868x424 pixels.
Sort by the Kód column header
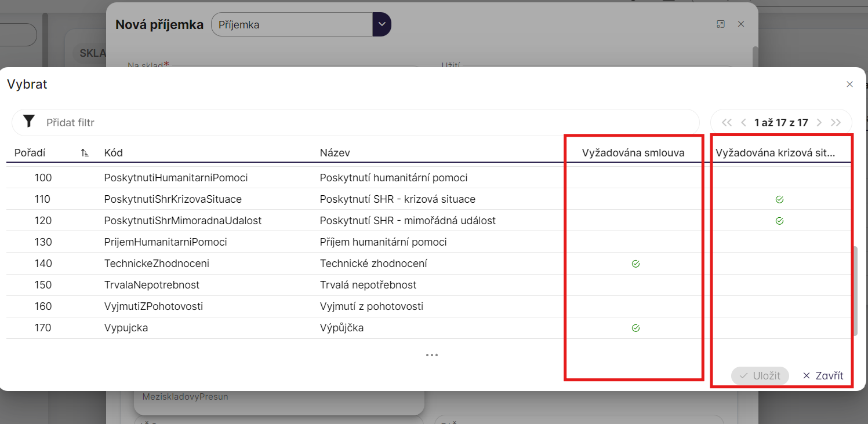point(114,153)
